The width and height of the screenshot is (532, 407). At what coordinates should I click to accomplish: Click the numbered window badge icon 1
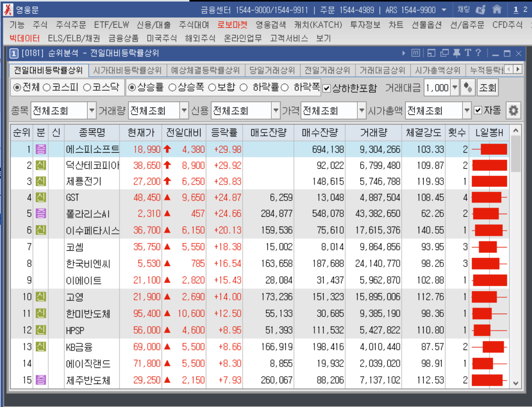(x=13, y=53)
